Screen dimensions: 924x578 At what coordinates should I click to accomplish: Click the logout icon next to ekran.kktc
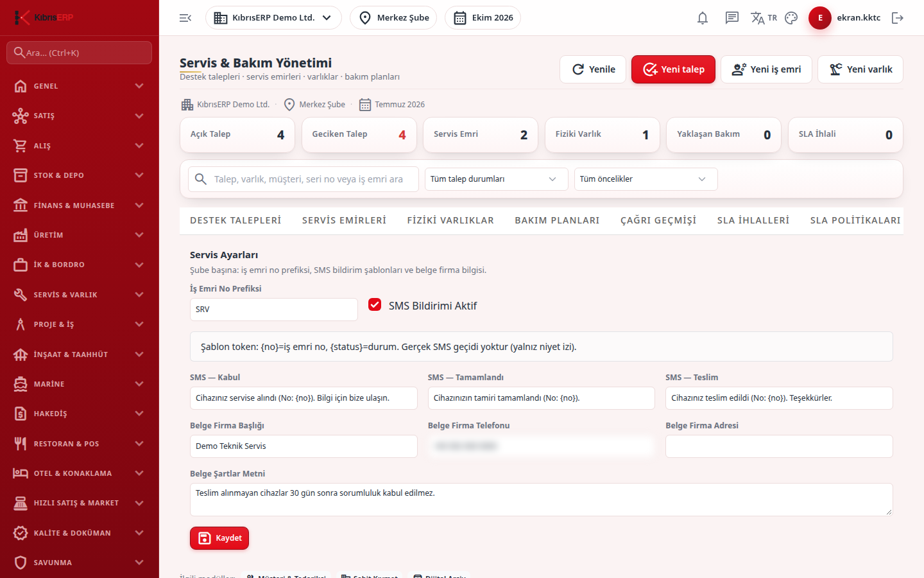click(x=898, y=18)
